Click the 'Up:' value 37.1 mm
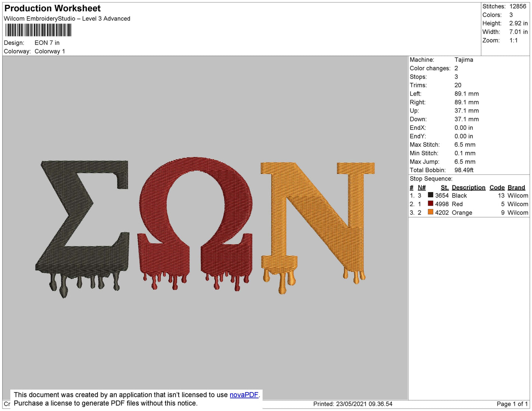Screen dimensions: 532x411 (467, 111)
